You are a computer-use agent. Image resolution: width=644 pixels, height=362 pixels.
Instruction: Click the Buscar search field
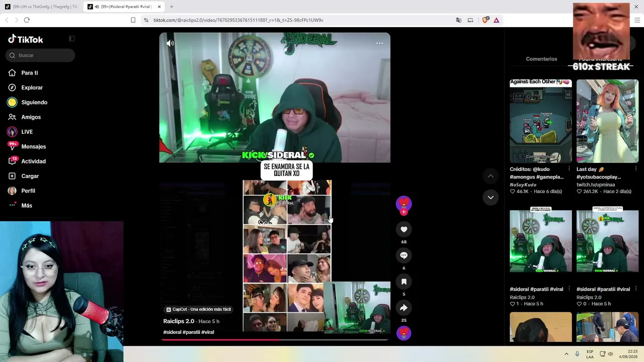40,55
